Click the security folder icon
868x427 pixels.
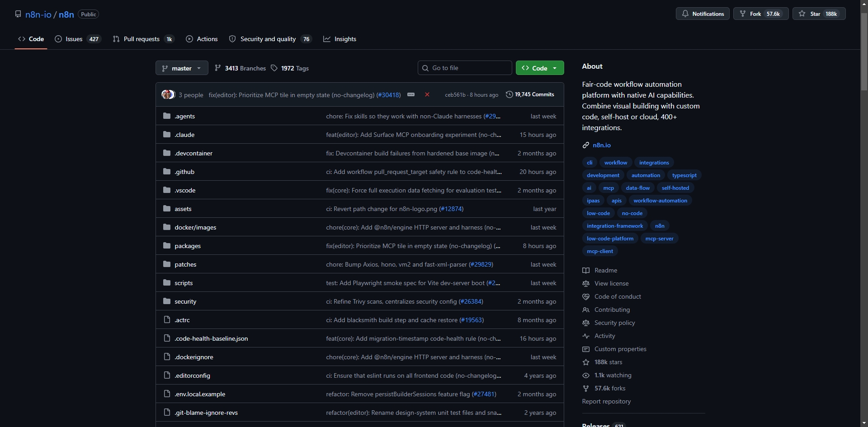[x=167, y=301]
